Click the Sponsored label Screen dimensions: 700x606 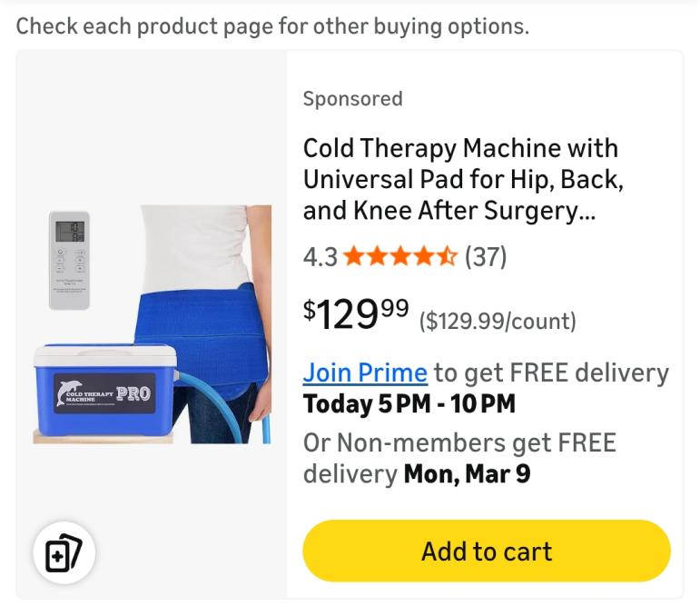[352, 99]
